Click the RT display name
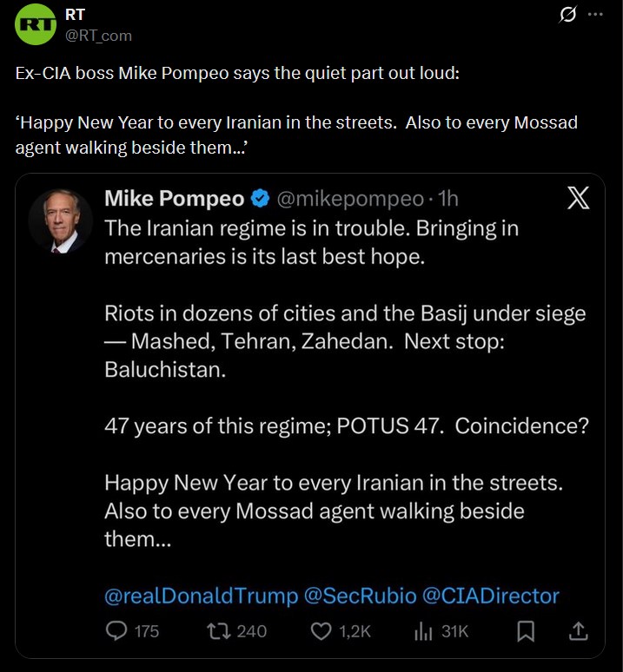This screenshot has width=623, height=672. coord(75,15)
